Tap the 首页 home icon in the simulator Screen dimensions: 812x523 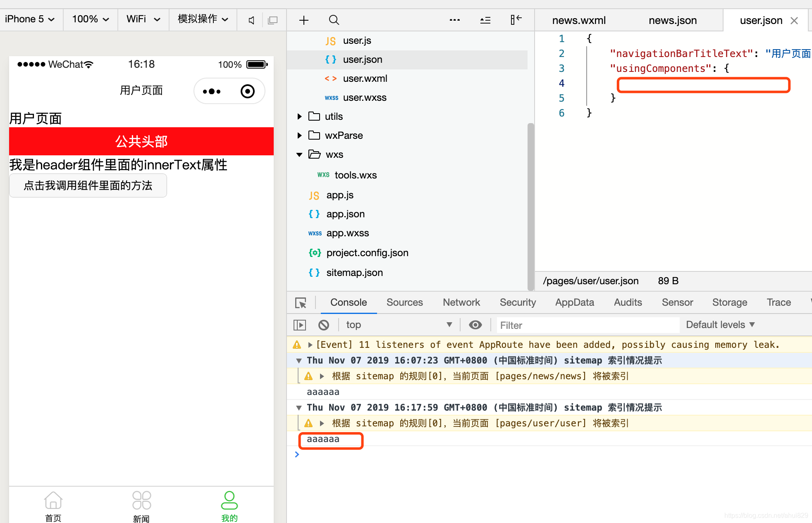click(x=53, y=500)
